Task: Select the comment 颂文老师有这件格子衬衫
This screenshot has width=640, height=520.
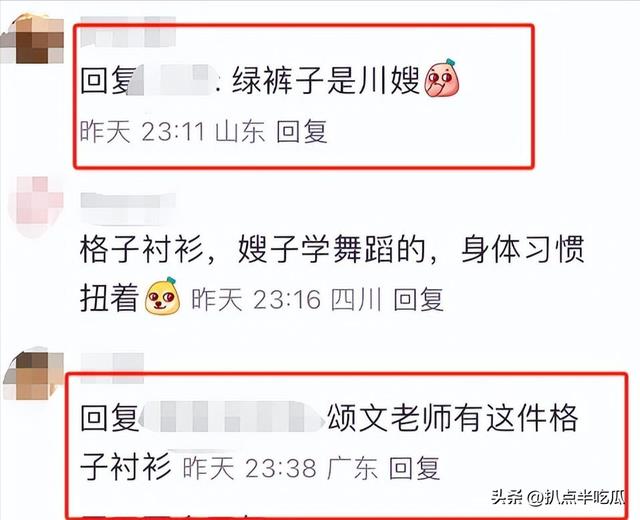Action: [329, 441]
